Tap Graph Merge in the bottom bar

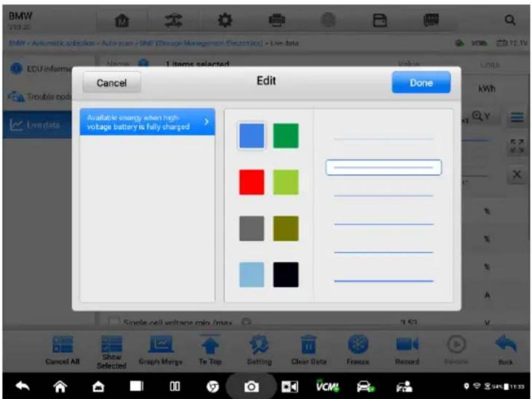(161, 351)
